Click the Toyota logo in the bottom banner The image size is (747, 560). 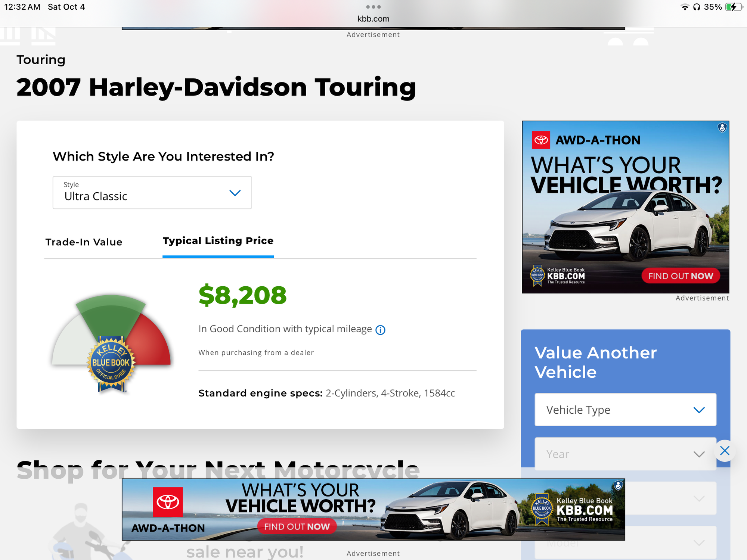pos(168,502)
